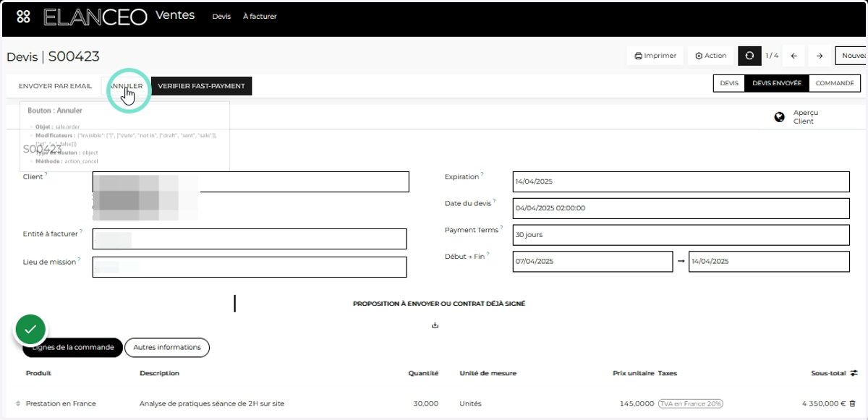Click the TVA en France 20% tag
The width and height of the screenshot is (868, 420).
pos(691,403)
